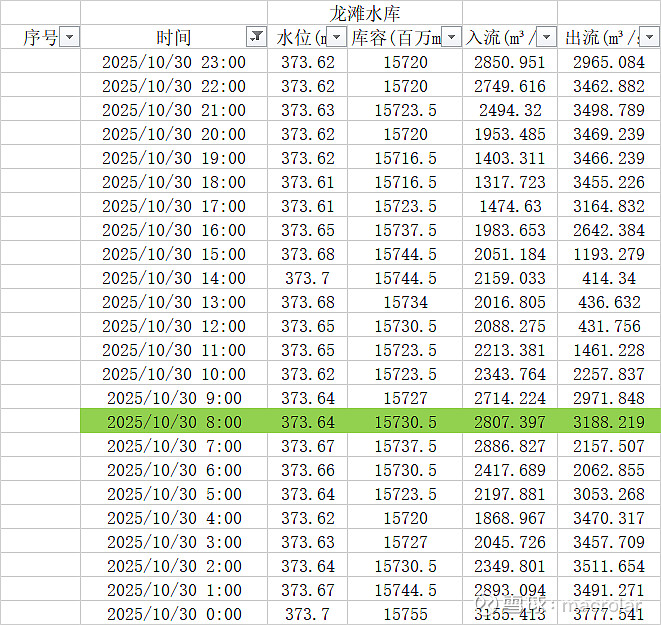
Task: Select outflow value 2965.084
Action: tap(609, 62)
